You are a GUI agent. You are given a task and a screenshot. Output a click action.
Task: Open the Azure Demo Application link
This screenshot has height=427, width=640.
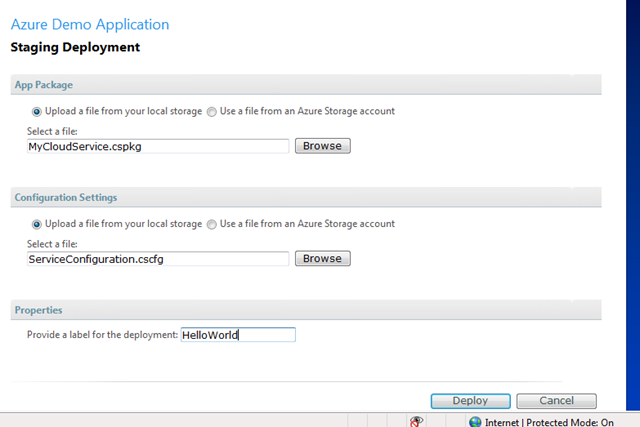click(x=90, y=24)
